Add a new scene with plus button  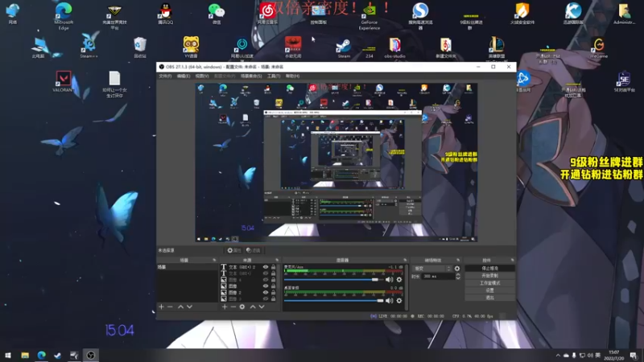pos(162,306)
